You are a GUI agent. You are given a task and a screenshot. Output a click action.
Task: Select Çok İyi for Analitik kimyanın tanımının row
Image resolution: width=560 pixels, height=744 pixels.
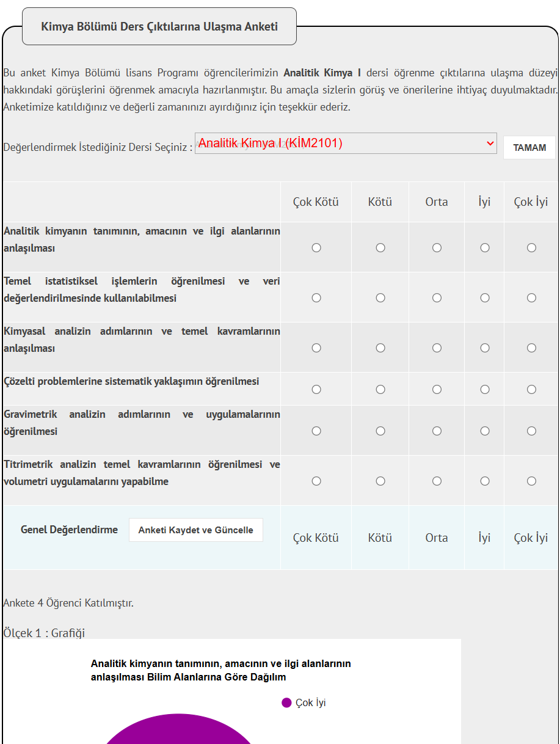pyautogui.click(x=532, y=248)
